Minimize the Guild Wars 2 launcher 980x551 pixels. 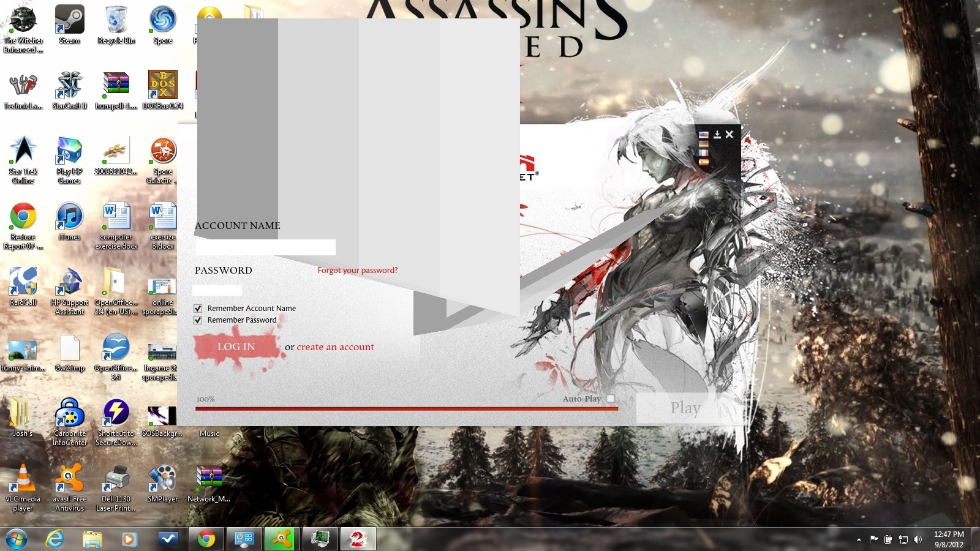coord(717,135)
